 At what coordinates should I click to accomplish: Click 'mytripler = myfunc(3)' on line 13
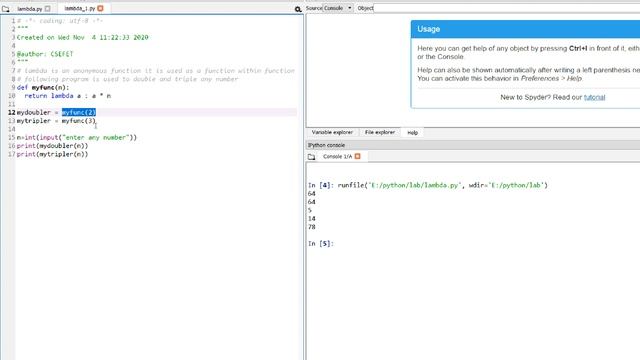56,121
